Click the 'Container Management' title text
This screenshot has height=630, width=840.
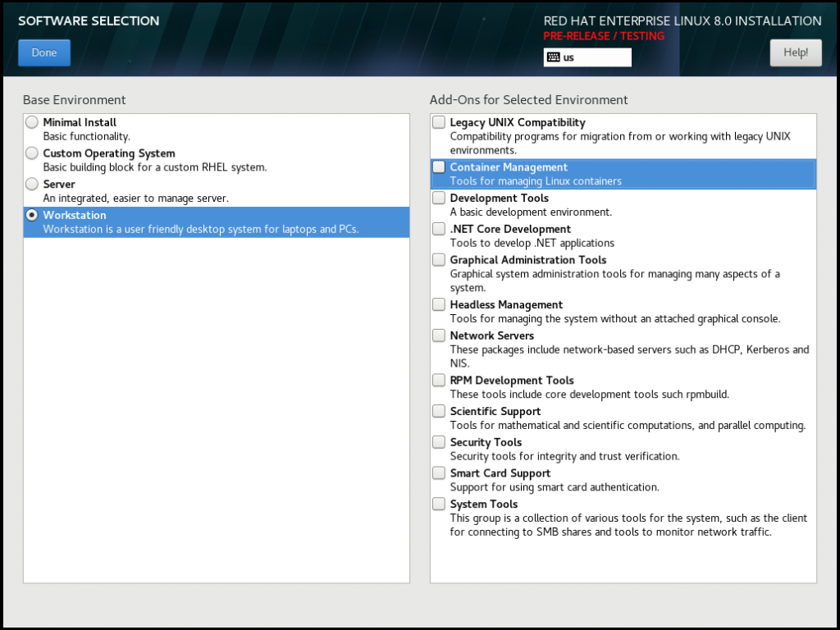click(509, 167)
